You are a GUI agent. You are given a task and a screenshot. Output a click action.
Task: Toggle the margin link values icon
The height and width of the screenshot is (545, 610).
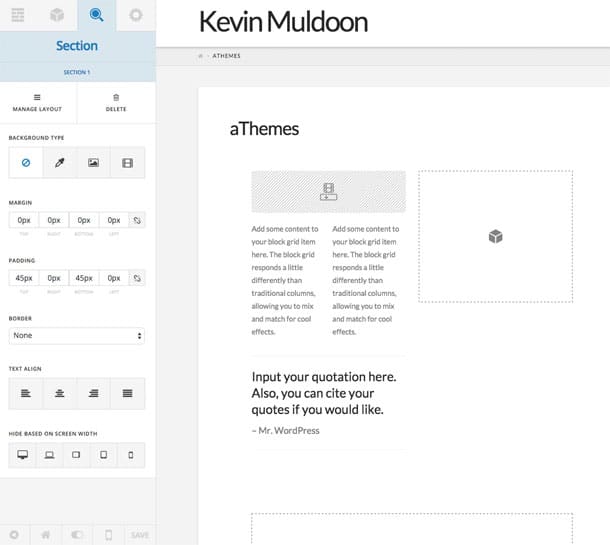click(137, 220)
